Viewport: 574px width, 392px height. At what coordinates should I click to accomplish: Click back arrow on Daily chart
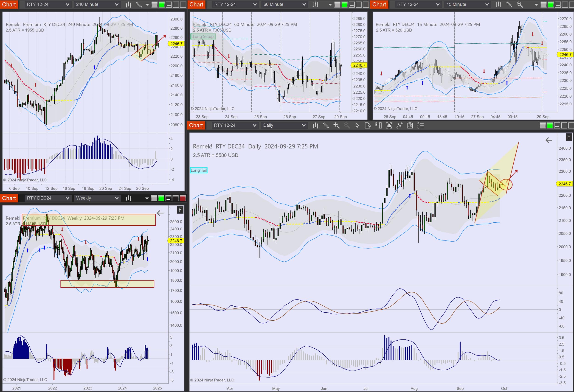tap(549, 140)
